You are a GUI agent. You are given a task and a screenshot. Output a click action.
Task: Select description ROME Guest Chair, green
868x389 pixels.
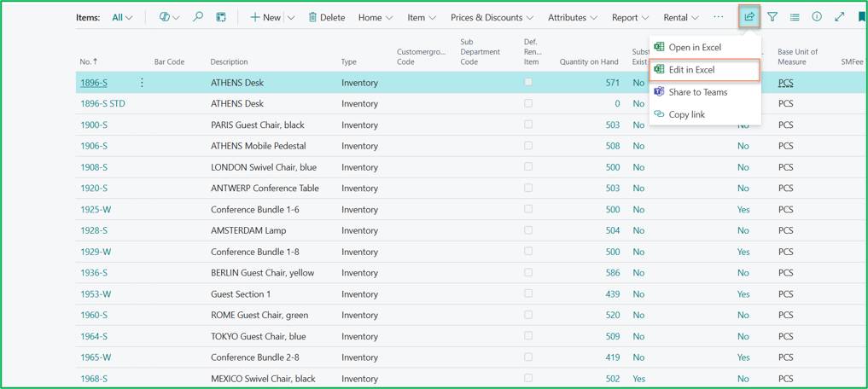pyautogui.click(x=259, y=316)
